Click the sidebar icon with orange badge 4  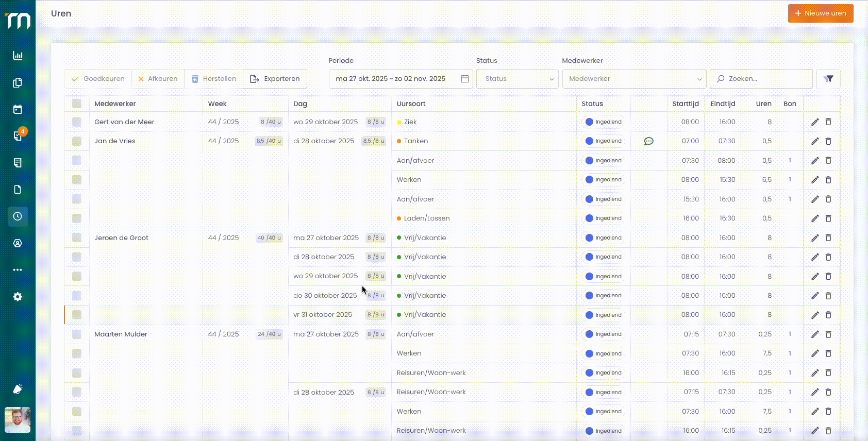pos(18,136)
